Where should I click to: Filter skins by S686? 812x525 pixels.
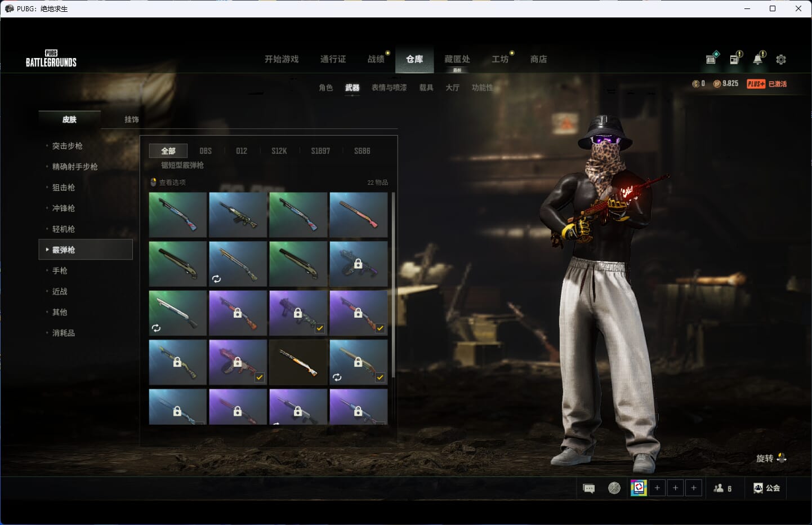click(362, 151)
